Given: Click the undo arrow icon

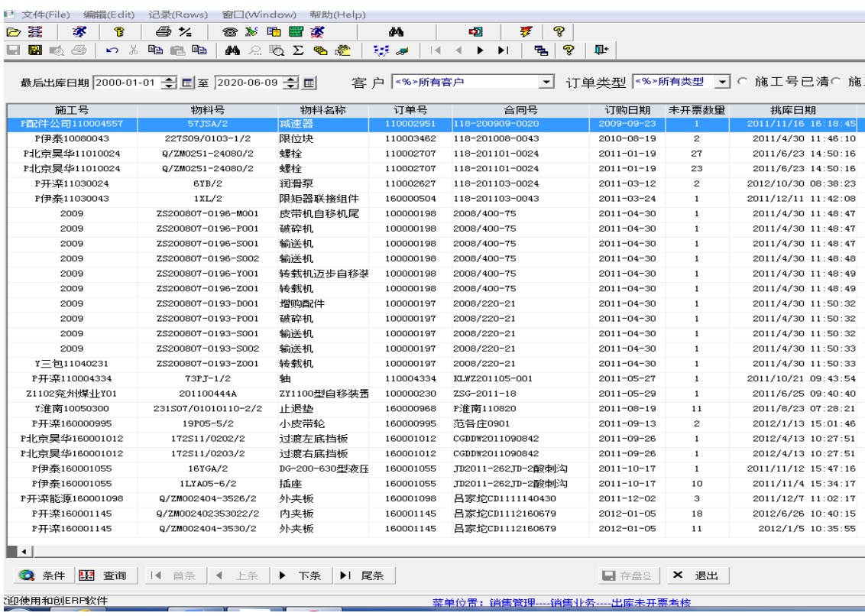Looking at the screenshot, I should click(x=112, y=50).
